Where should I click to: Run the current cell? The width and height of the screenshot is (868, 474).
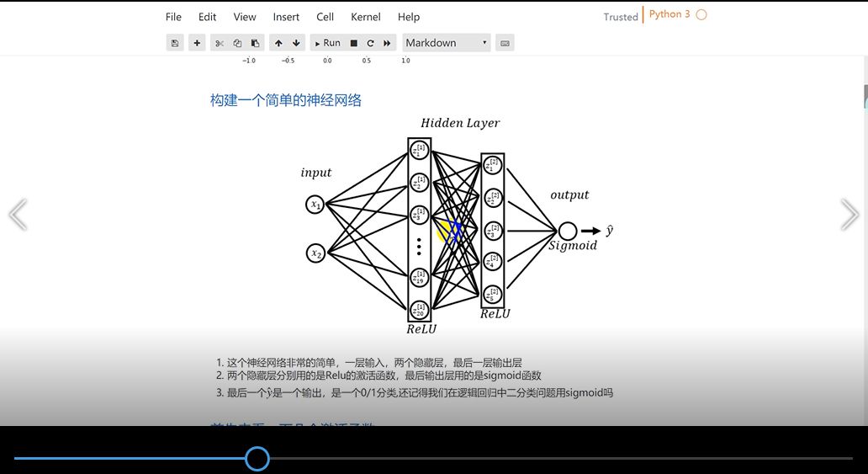tap(327, 43)
